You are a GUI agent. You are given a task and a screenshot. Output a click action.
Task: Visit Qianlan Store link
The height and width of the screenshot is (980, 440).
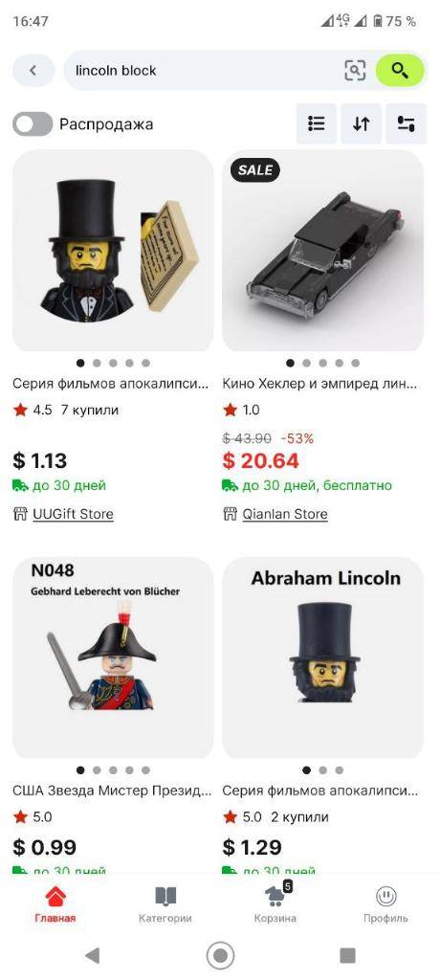pyautogui.click(x=285, y=514)
